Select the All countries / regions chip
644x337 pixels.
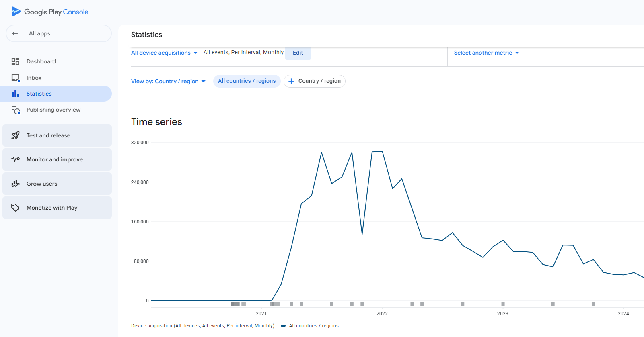click(247, 81)
